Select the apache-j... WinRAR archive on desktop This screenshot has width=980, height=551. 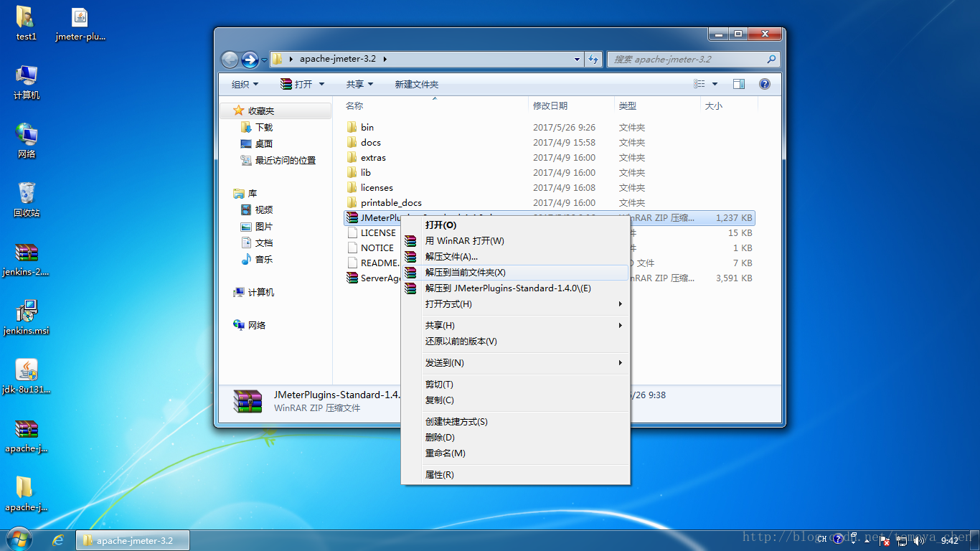(27, 435)
